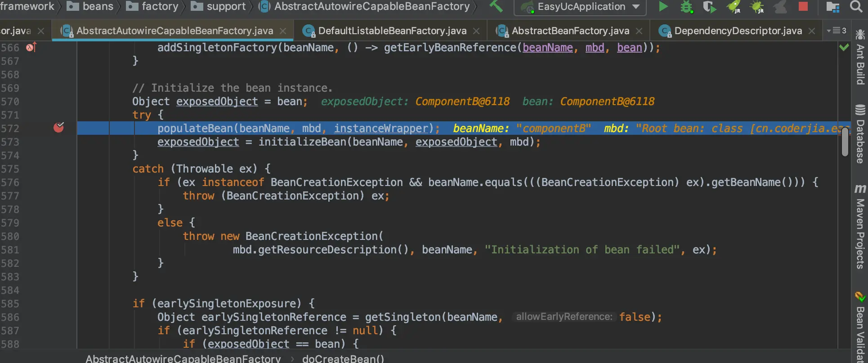
Task: Close the partially visible or.java tab
Action: 41,31
